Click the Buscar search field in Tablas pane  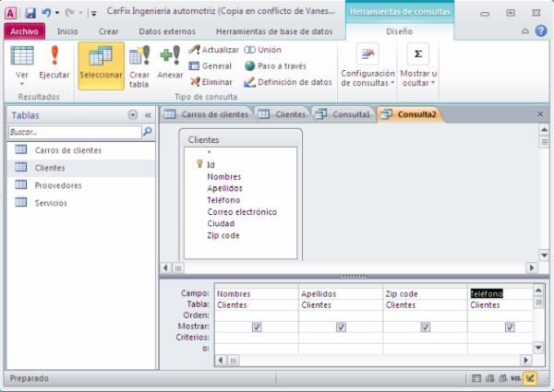pyautogui.click(x=74, y=132)
